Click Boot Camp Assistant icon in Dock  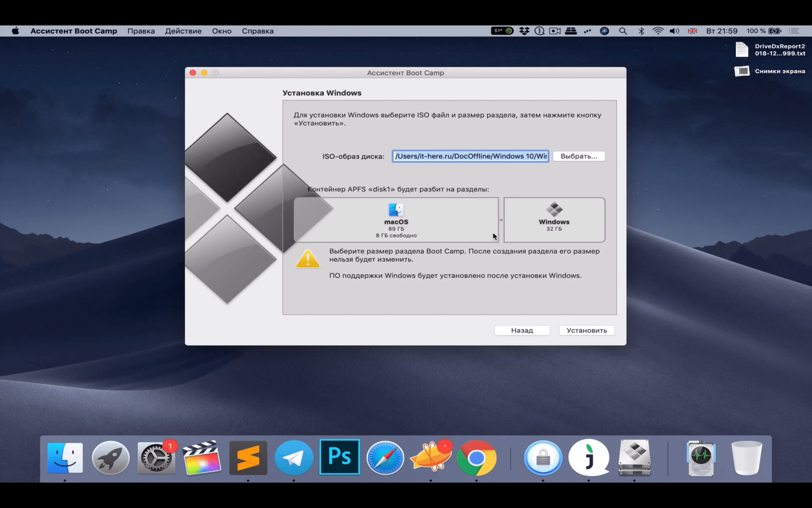click(x=634, y=458)
